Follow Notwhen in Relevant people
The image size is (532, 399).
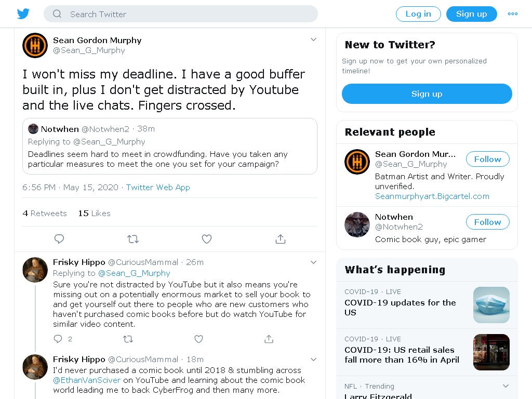[487, 222]
